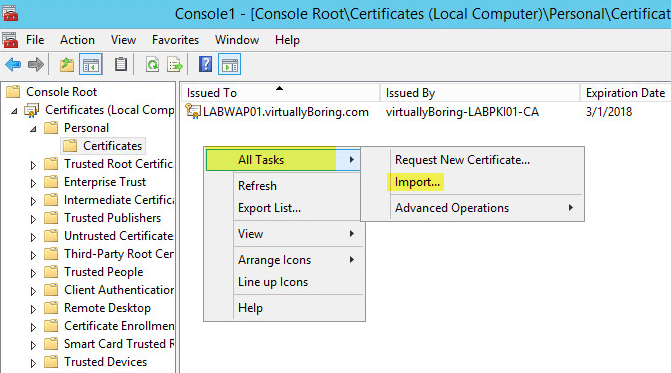
Task: Click the Up one level folder icon
Action: click(66, 65)
